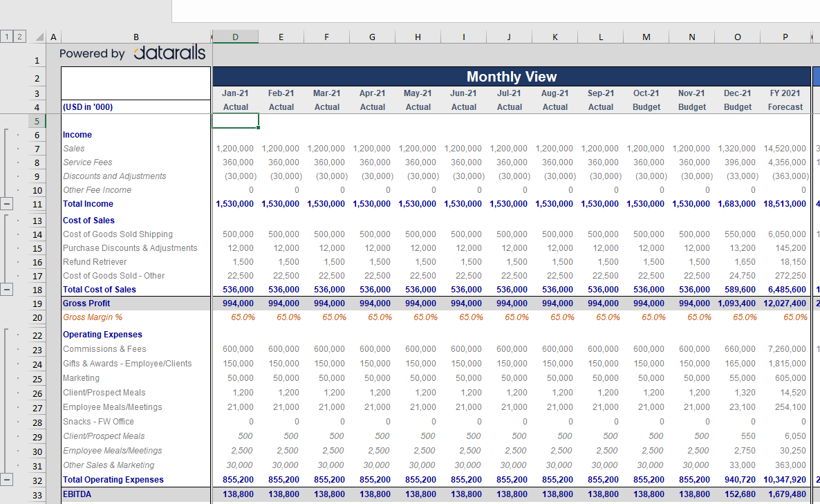This screenshot has width=820, height=504.
Task: Select column D header
Action: (x=235, y=37)
